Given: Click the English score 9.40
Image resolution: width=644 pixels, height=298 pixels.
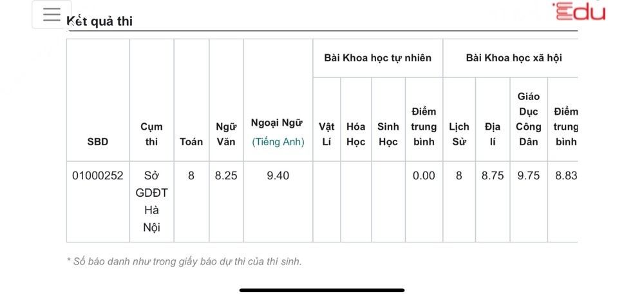Looking at the screenshot, I should [x=278, y=175].
